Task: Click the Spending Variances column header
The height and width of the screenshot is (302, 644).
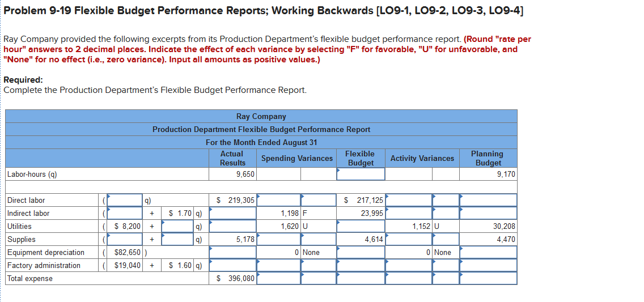Action: [297, 159]
